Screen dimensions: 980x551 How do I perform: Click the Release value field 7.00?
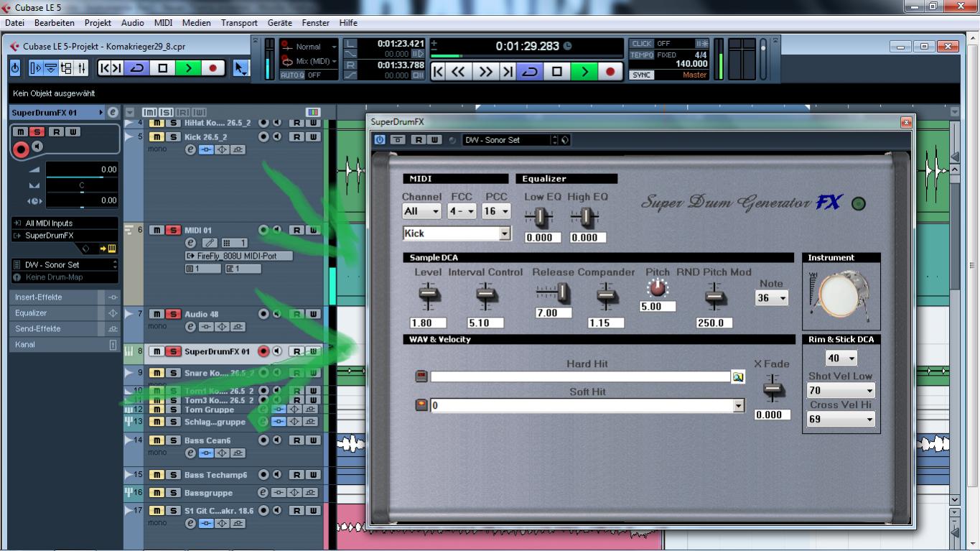[553, 313]
